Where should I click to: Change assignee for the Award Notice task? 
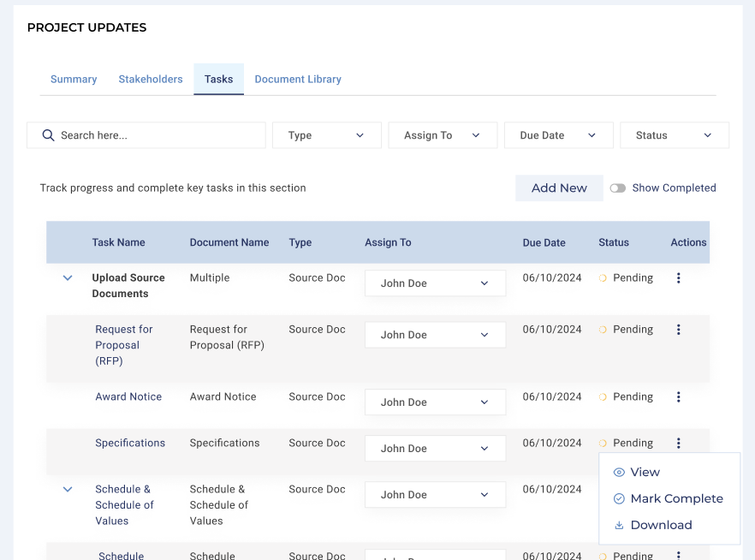[435, 402]
